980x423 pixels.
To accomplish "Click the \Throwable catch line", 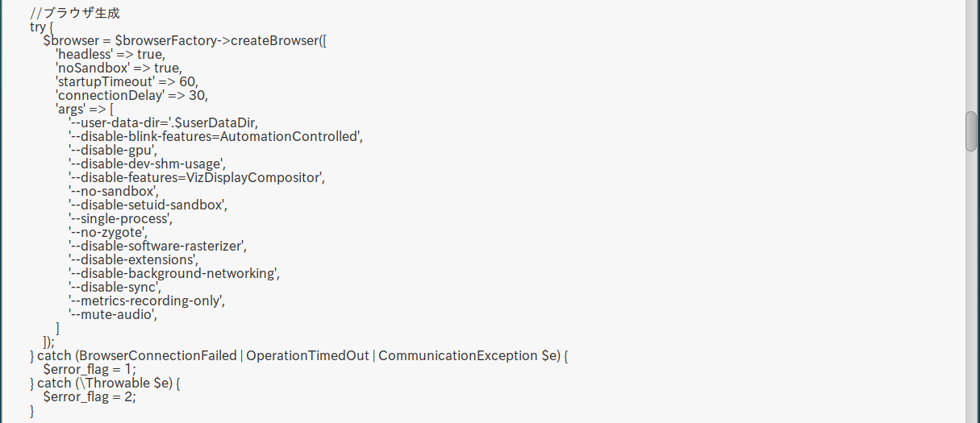I will (104, 383).
